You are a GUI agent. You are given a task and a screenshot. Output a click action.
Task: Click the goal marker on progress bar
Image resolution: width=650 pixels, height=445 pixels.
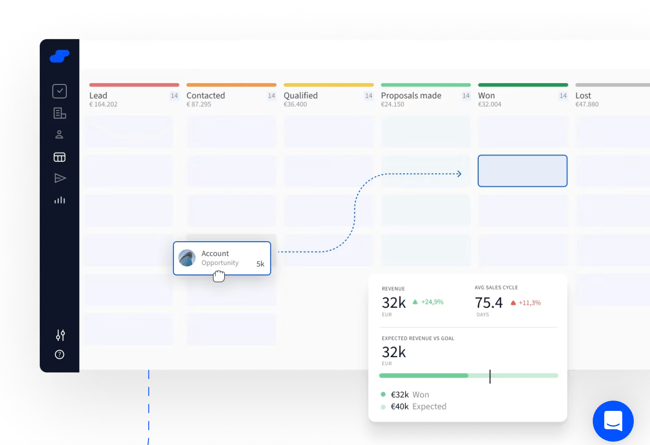click(x=490, y=376)
